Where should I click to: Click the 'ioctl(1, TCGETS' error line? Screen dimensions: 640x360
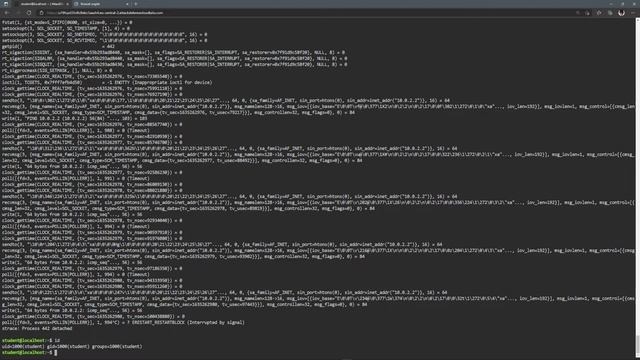point(107,82)
